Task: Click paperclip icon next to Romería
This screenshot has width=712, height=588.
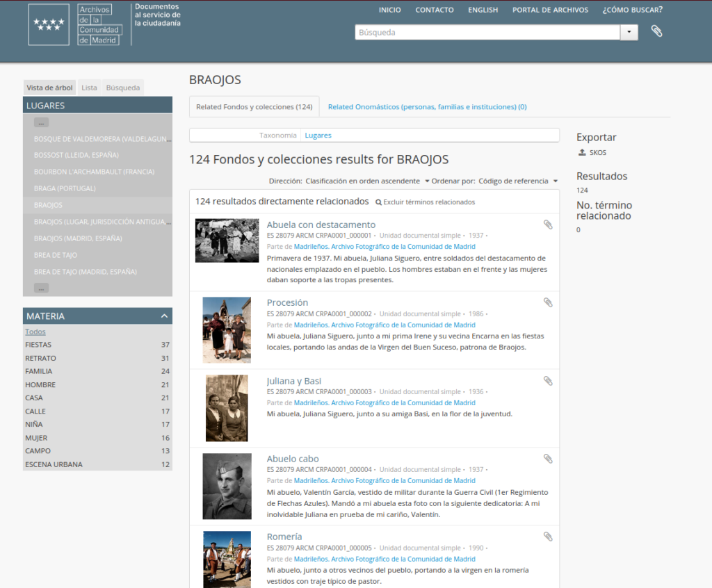Action: [x=548, y=537]
